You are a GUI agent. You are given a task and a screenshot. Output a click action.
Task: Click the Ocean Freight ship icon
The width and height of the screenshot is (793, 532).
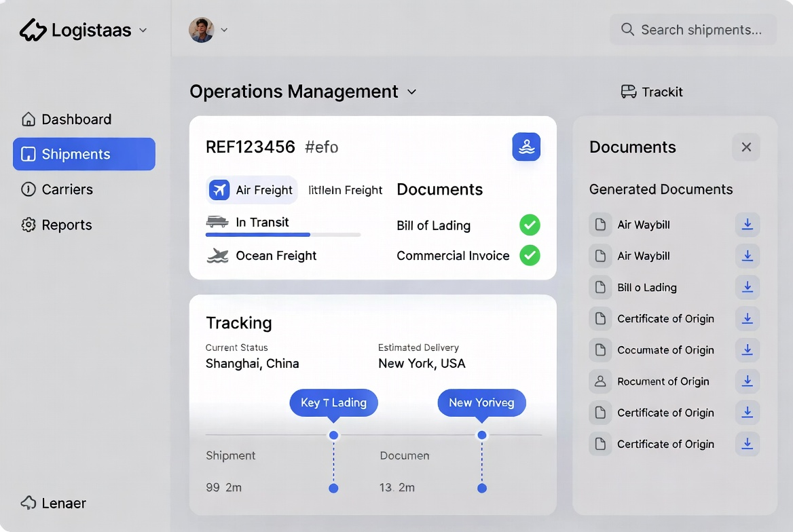(x=217, y=256)
